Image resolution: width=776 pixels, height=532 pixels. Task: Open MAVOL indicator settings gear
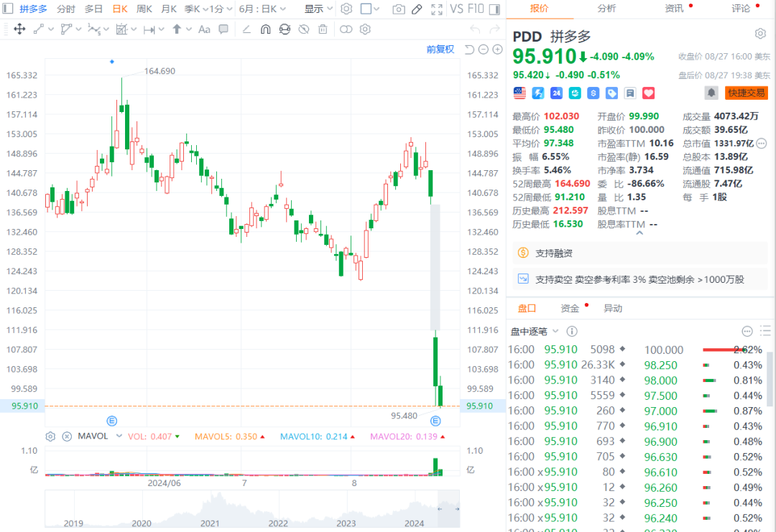pos(50,437)
